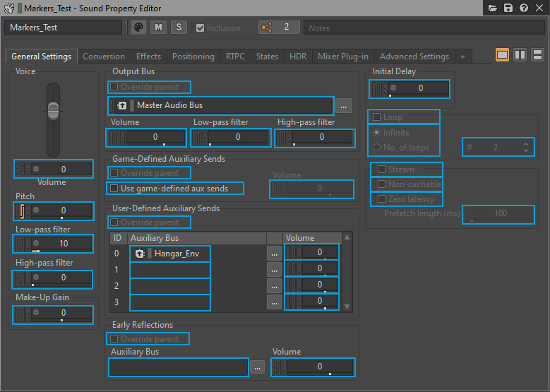The image size is (550, 392).
Task: Enable Use game-defined aux sends
Action: pos(114,189)
